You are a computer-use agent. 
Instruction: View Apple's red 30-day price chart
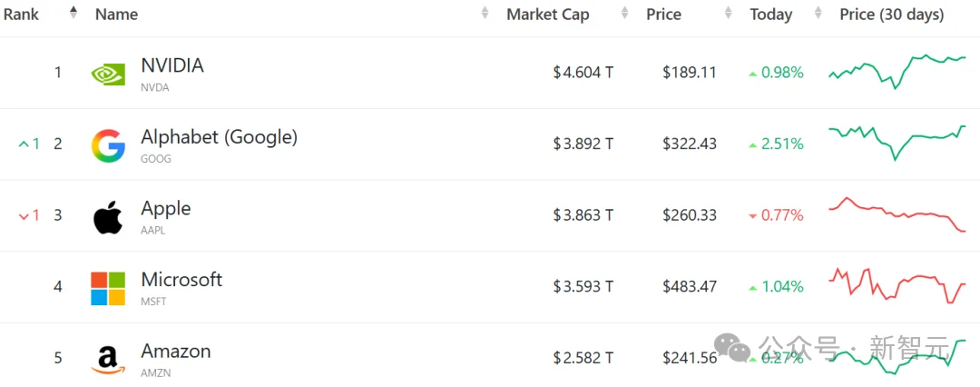[897, 214]
